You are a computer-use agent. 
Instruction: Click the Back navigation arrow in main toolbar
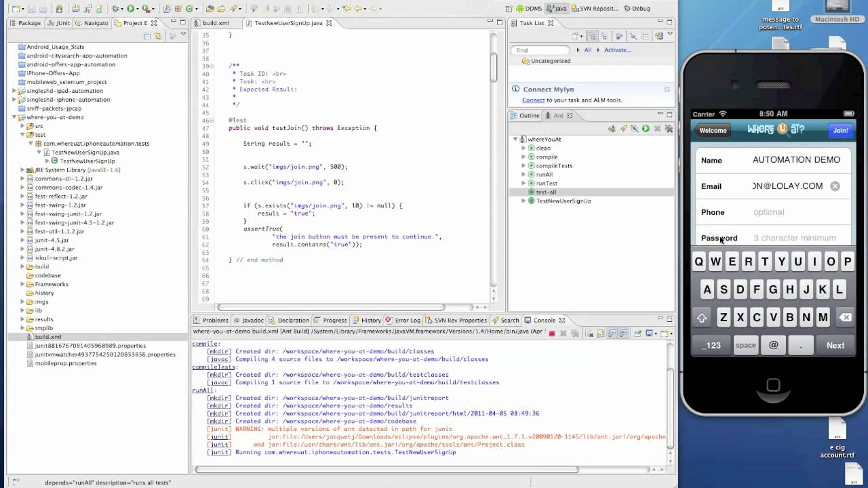[357, 9]
